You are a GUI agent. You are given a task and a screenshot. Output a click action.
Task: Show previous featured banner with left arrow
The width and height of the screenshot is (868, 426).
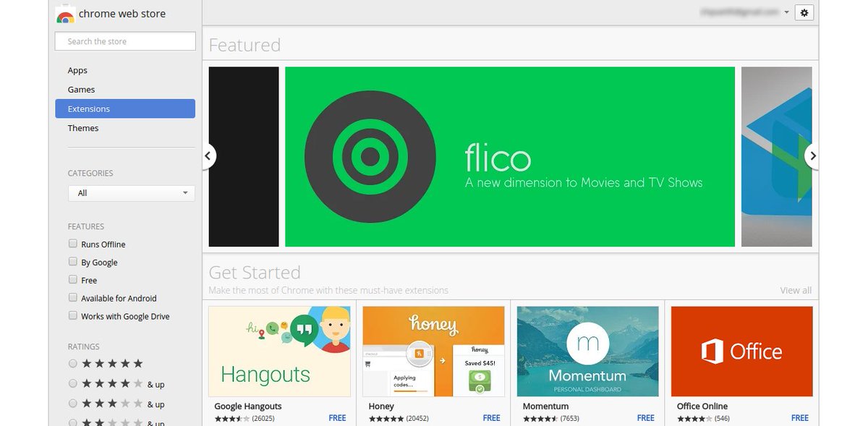coord(208,156)
